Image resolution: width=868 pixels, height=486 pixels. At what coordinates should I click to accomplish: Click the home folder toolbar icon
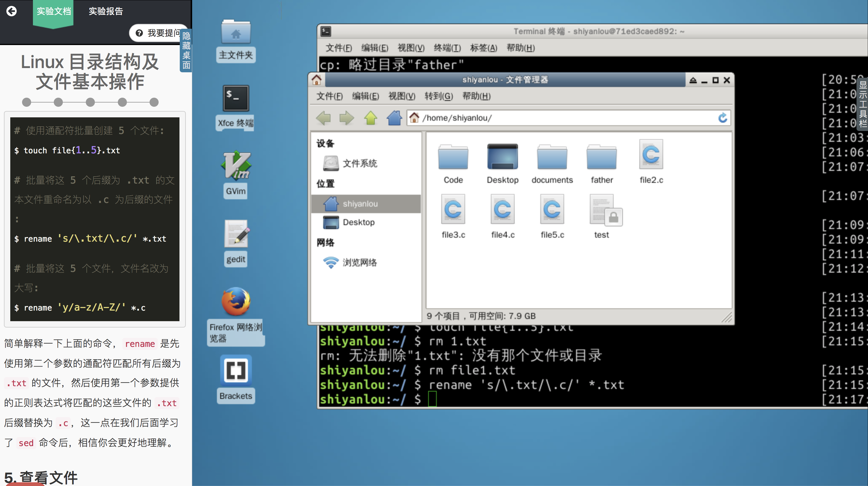click(x=394, y=118)
